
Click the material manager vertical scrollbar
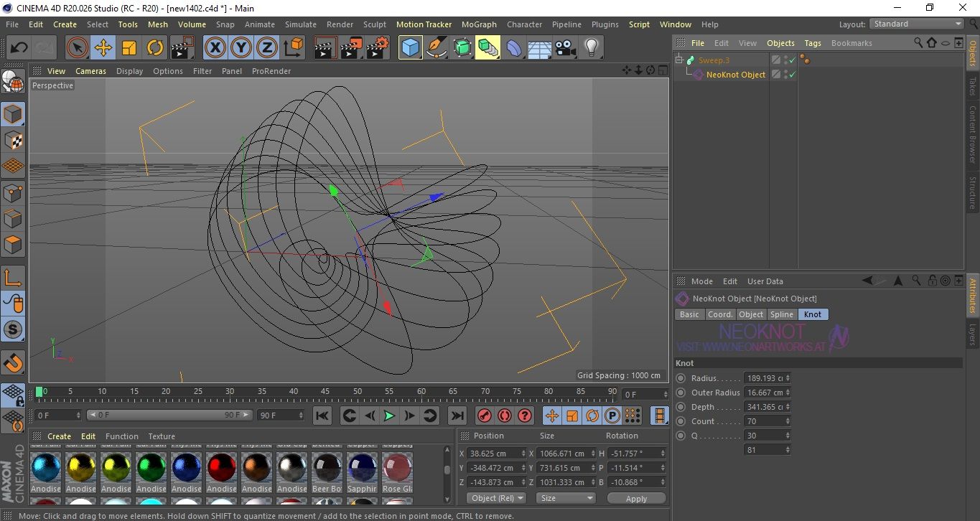point(448,474)
